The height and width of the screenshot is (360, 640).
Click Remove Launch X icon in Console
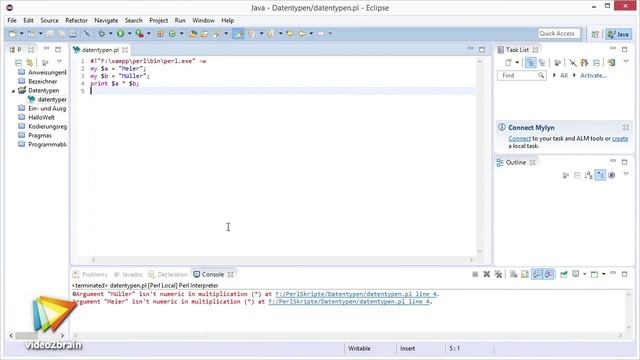487,274
